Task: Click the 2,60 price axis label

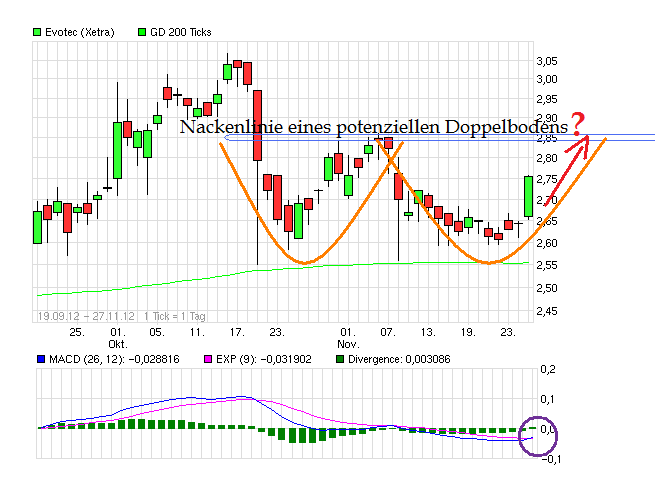Action: coord(547,243)
